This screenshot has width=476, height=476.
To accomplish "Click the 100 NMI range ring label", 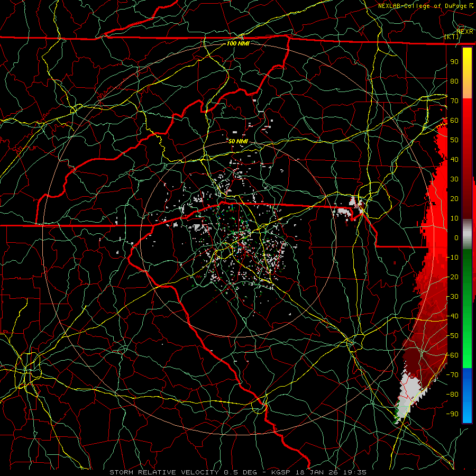I will click(x=238, y=43).
